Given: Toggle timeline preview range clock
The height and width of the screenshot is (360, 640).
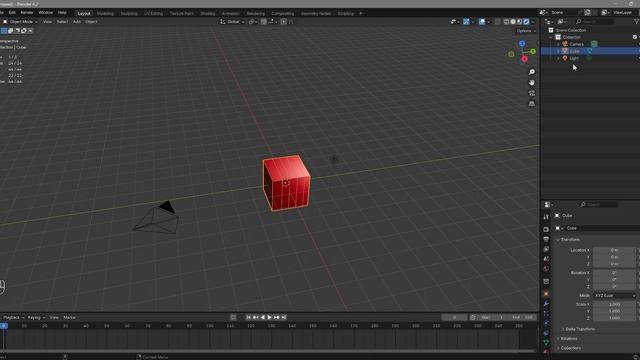Looking at the screenshot, I should click(x=473, y=317).
